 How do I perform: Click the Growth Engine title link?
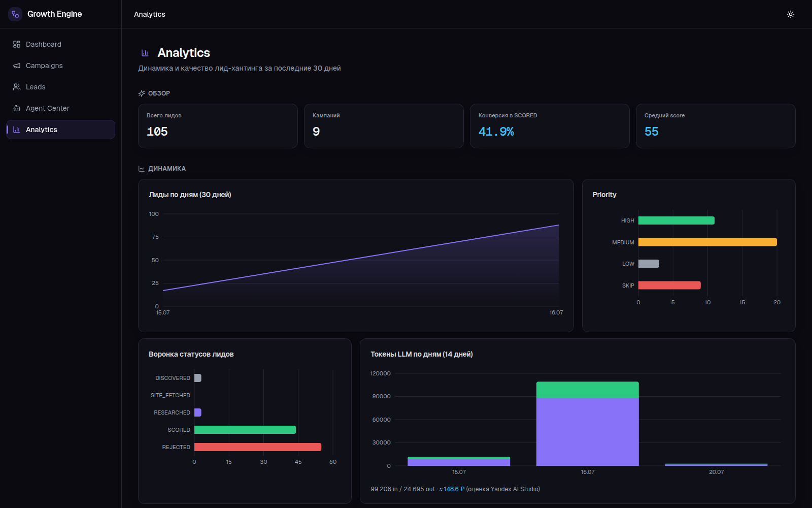coord(54,14)
